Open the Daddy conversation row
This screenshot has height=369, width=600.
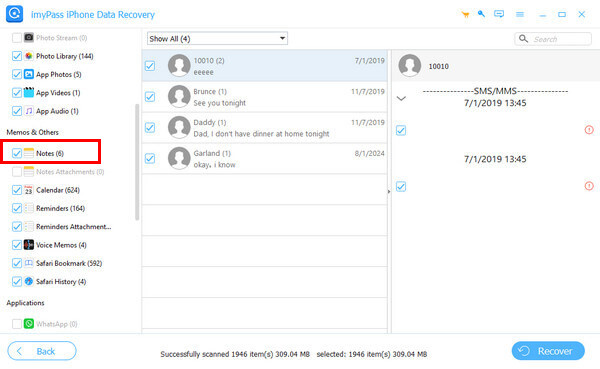coord(264,128)
